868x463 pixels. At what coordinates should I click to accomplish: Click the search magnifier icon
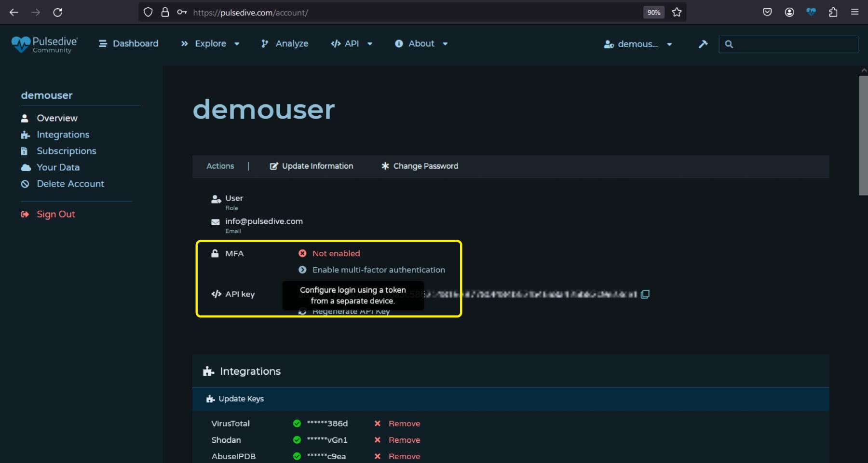tap(729, 44)
